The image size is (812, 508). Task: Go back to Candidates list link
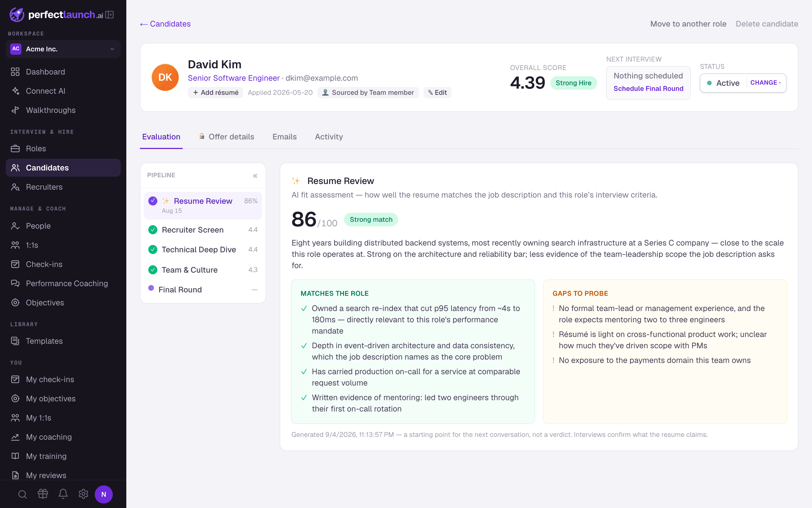click(166, 24)
